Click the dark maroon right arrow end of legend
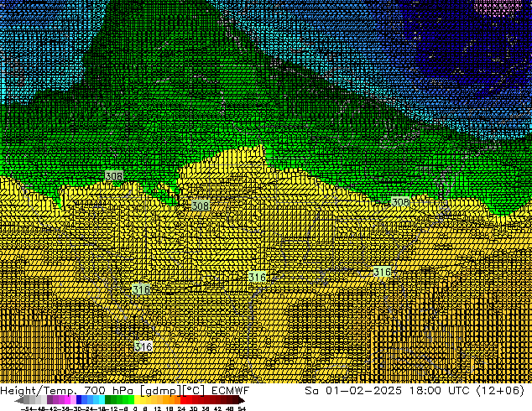The image size is (532, 411). point(242,401)
